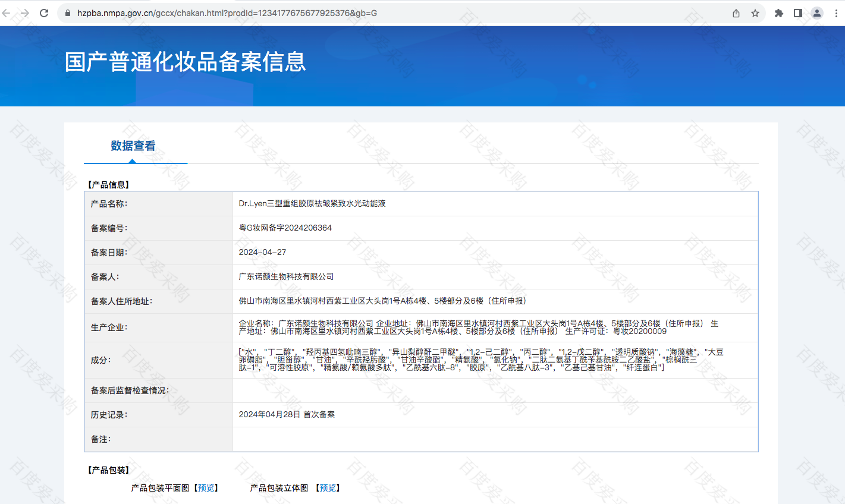845x504 pixels.
Task: Select record number 粤G妆网备字2024206364
Action: click(x=285, y=228)
